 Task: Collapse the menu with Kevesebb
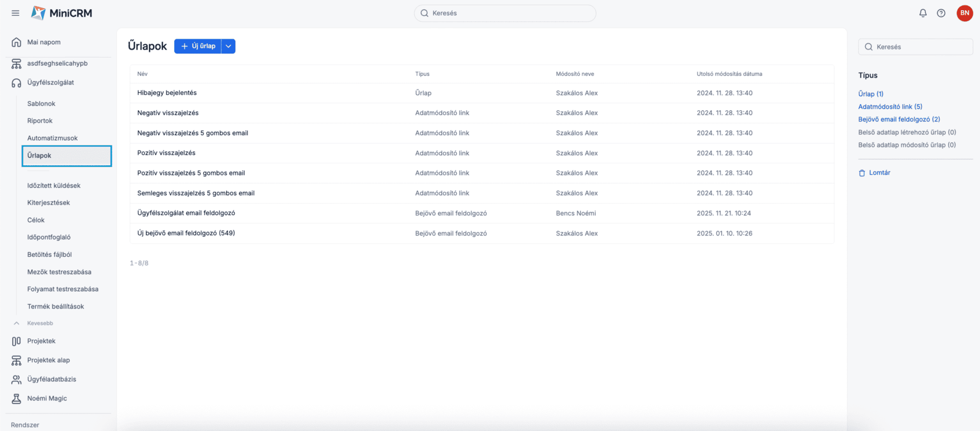click(39, 323)
